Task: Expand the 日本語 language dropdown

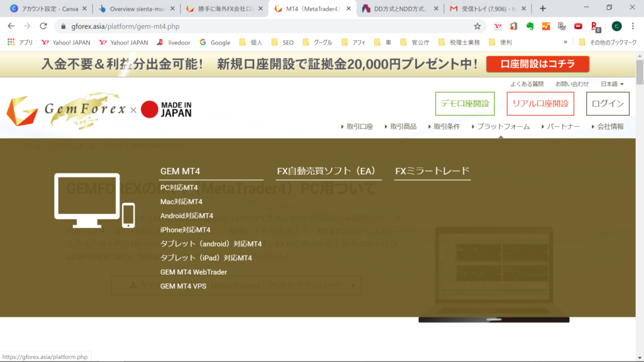Action: point(612,84)
